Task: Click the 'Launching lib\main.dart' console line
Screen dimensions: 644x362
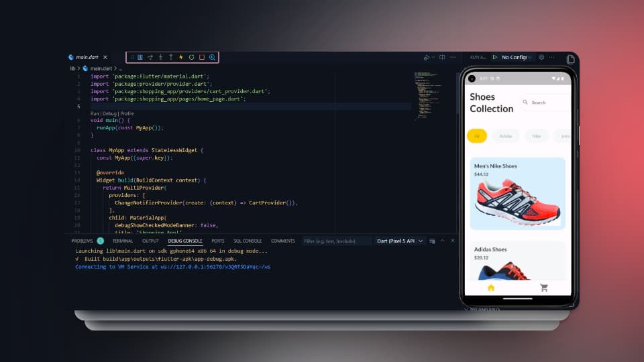Action: [x=171, y=251]
